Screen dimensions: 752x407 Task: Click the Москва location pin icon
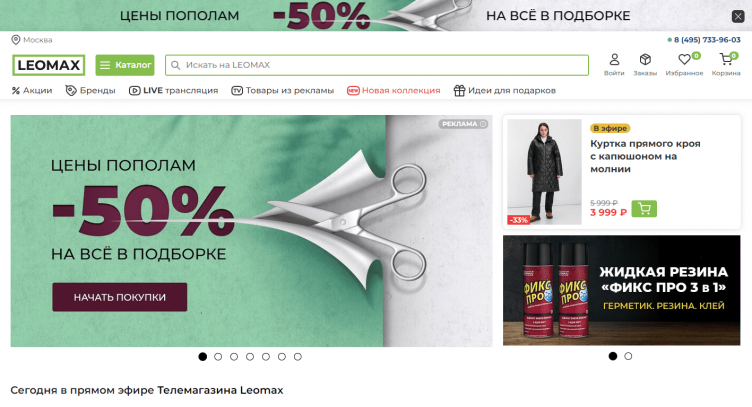[x=16, y=40]
